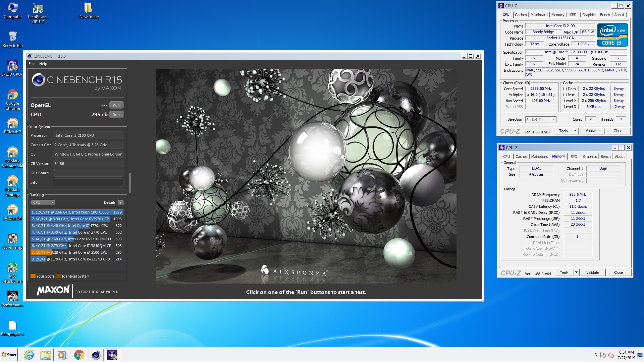Expand Tools dropdown arrow in top CPU-Z
The image size is (644, 362).
click(576, 131)
